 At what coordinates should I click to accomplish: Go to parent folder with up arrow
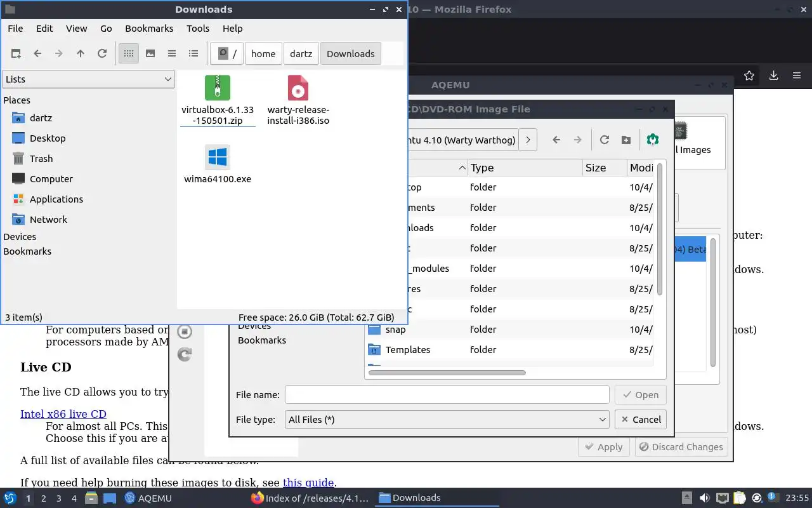point(81,54)
